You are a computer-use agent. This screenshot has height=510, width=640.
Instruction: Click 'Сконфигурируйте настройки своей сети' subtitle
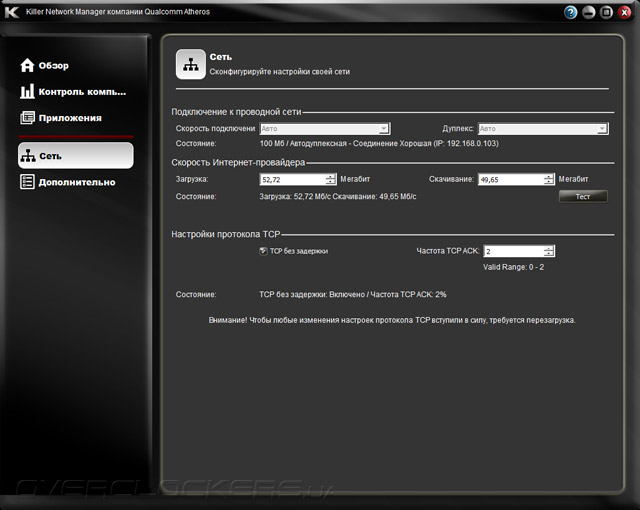[x=280, y=72]
